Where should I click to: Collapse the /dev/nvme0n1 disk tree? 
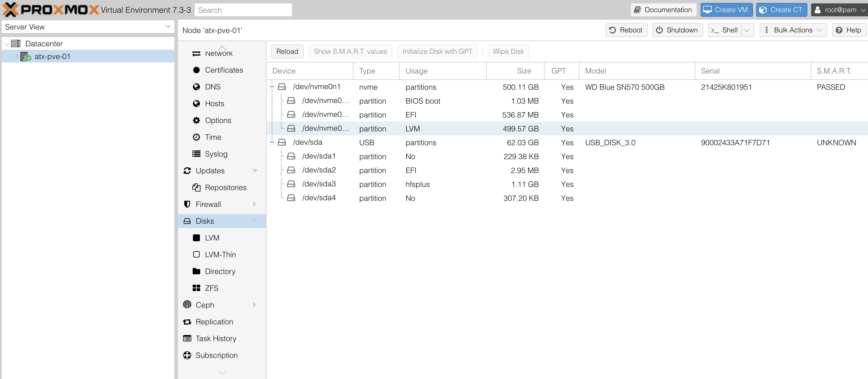click(272, 87)
